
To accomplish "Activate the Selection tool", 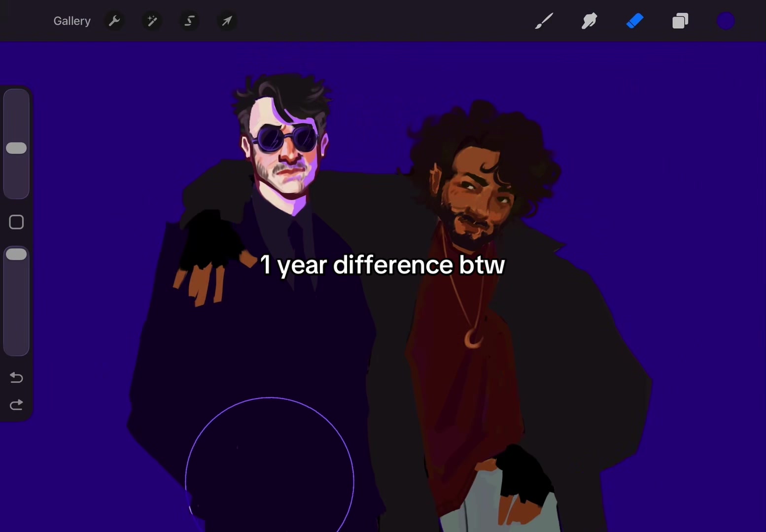I will [189, 21].
